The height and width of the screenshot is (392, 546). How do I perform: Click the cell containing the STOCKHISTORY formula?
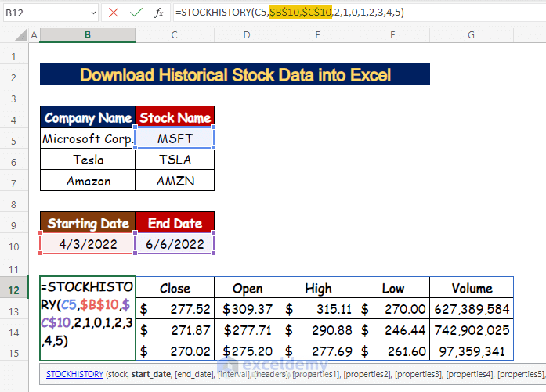click(x=88, y=318)
